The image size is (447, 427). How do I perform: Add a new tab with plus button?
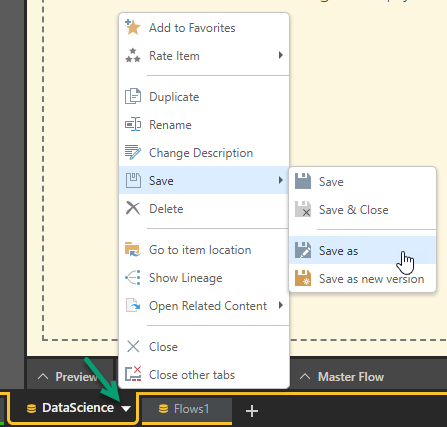pyautogui.click(x=252, y=411)
